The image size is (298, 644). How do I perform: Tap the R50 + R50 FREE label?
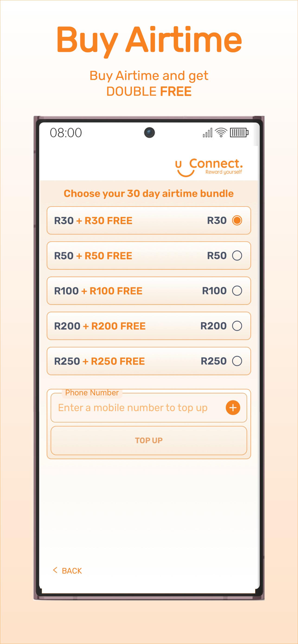93,256
